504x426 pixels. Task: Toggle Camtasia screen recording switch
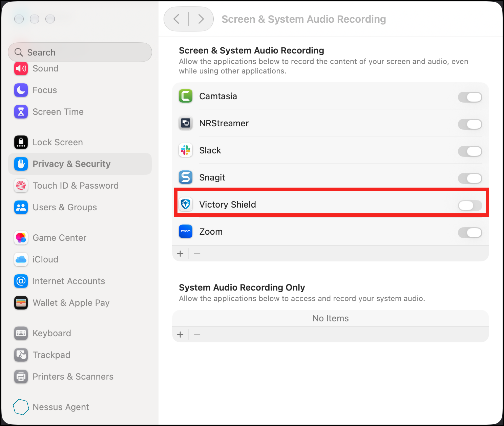pyautogui.click(x=470, y=97)
